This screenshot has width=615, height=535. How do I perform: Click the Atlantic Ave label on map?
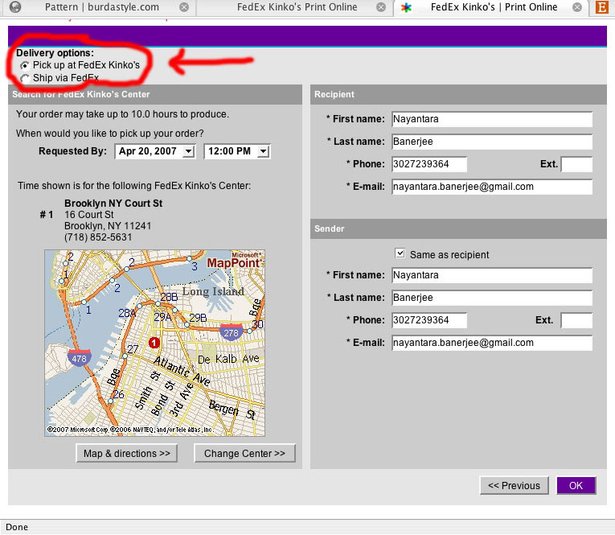182,371
